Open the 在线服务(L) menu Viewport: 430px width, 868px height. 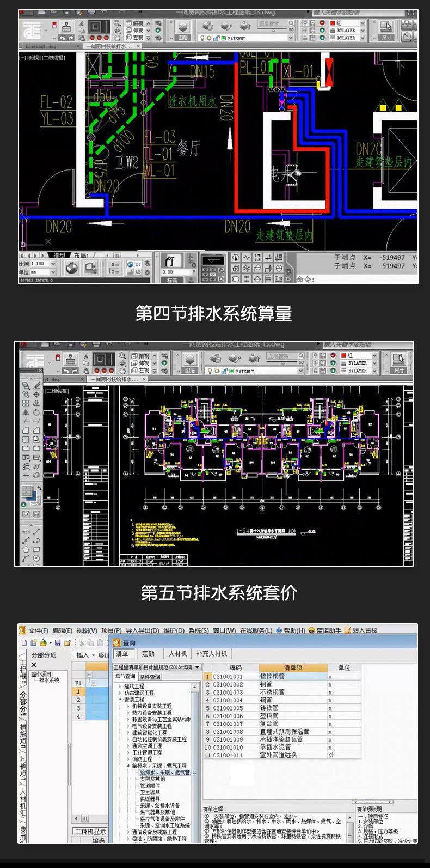click(x=256, y=630)
